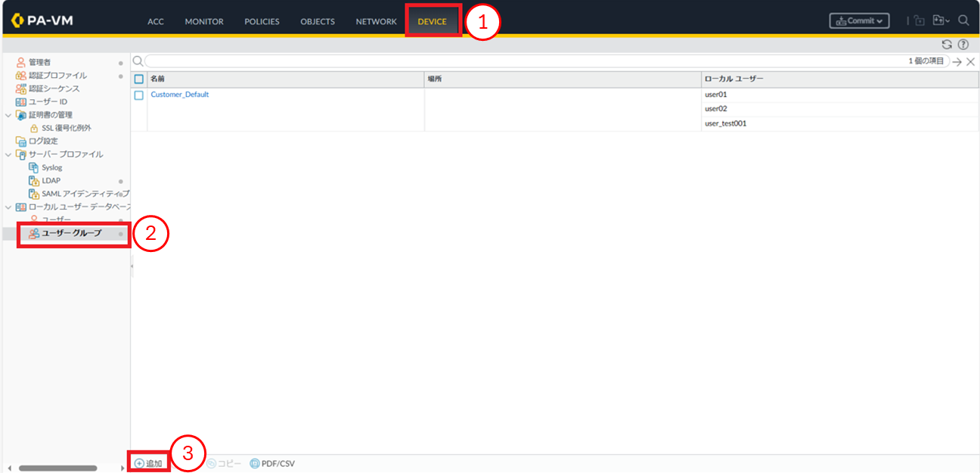980x473 pixels.
Task: Tick the Customer_Default row checkbox
Action: 138,95
